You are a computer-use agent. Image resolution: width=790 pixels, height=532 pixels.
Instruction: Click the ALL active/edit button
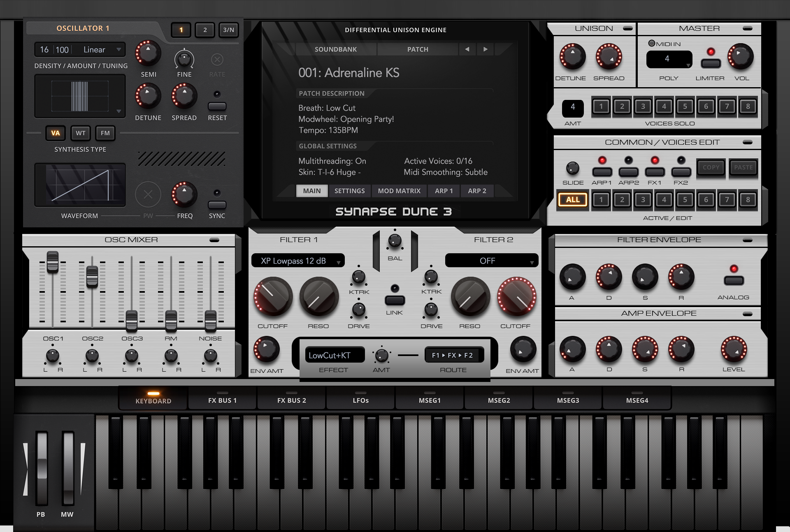click(573, 200)
